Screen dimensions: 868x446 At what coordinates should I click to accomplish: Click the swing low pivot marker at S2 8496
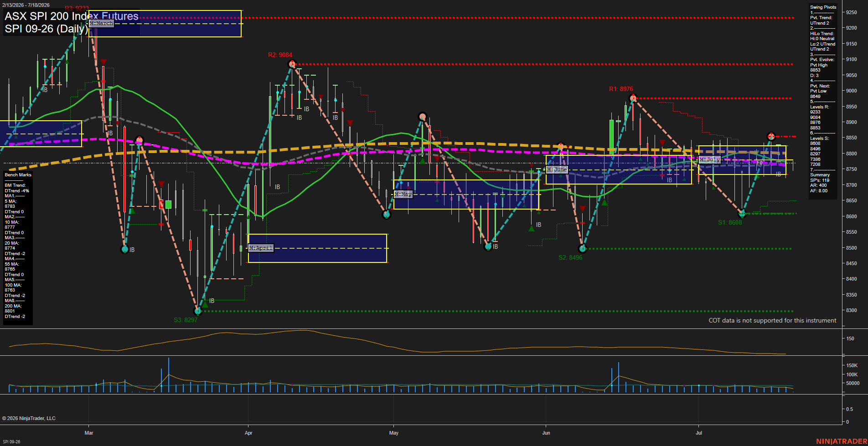pyautogui.click(x=582, y=249)
